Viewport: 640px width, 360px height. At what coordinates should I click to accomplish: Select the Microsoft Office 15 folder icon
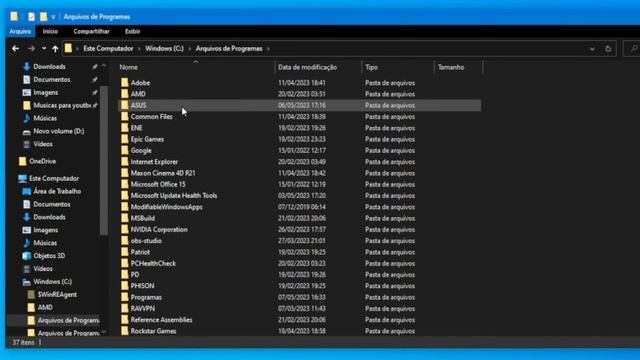coord(124,184)
